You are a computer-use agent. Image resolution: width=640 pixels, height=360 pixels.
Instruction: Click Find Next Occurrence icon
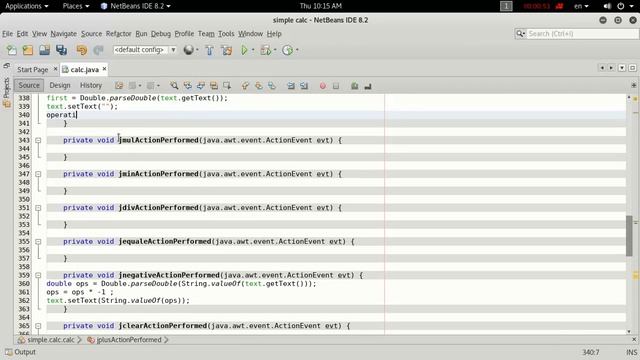[x=200, y=86]
